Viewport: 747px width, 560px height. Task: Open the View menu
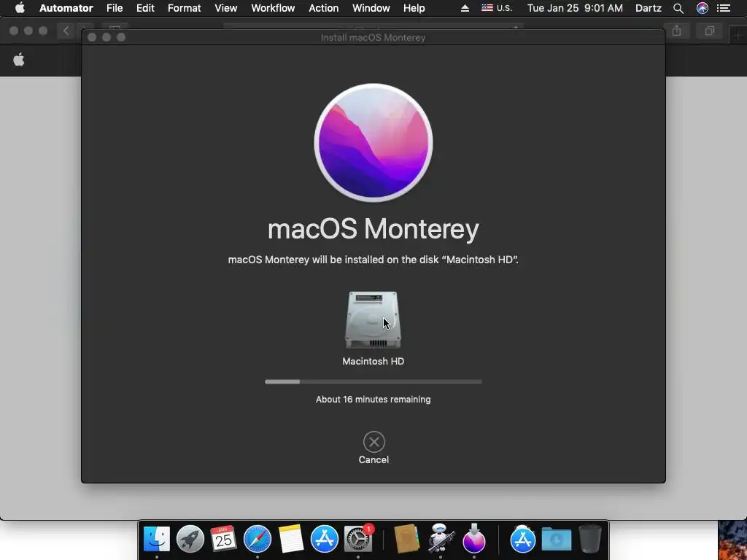click(x=226, y=8)
